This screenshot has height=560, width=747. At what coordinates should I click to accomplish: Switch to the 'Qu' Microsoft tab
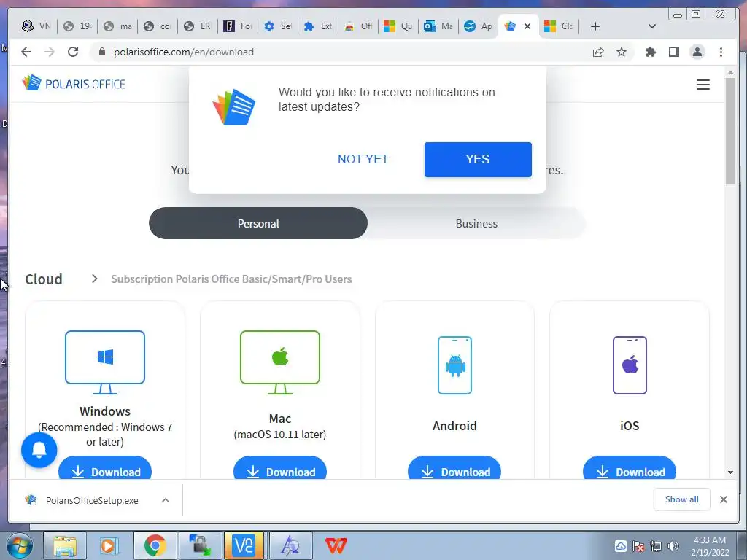398,26
